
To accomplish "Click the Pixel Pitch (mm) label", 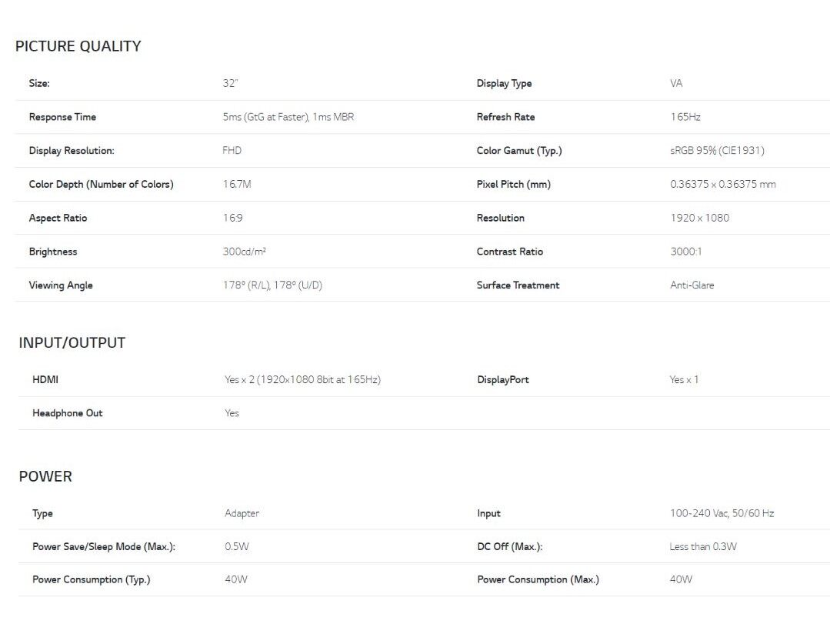I will coord(513,184).
